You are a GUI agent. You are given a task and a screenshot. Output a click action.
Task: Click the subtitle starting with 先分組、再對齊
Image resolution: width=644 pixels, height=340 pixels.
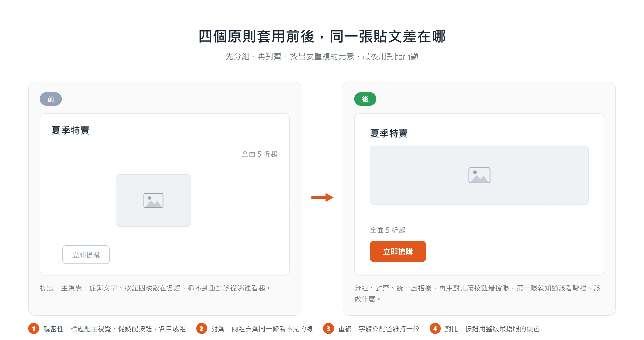point(322,56)
